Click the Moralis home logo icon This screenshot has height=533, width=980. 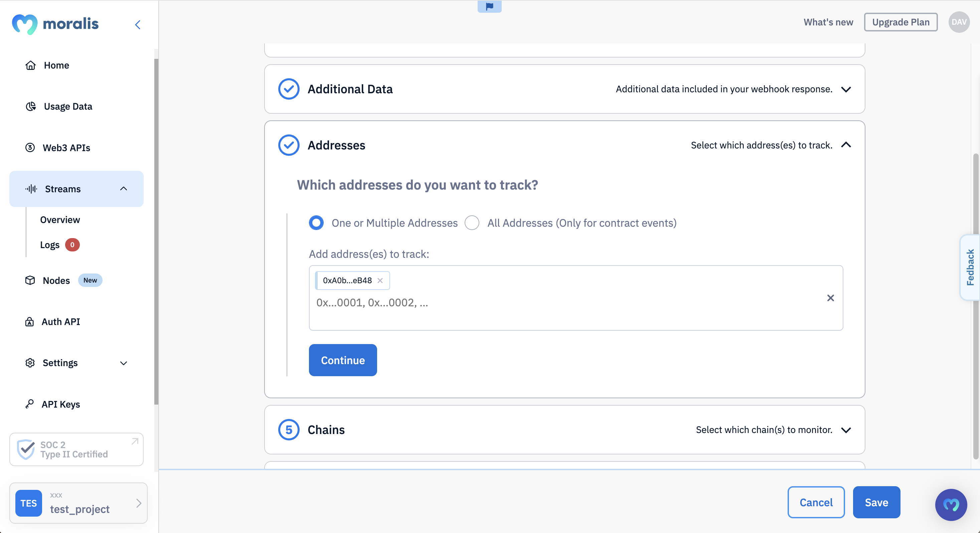[22, 24]
